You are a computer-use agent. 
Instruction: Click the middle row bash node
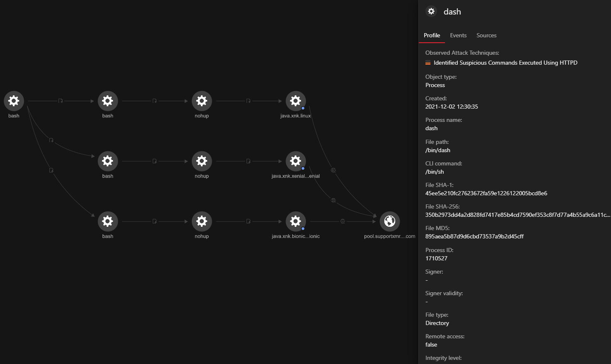coord(108,161)
